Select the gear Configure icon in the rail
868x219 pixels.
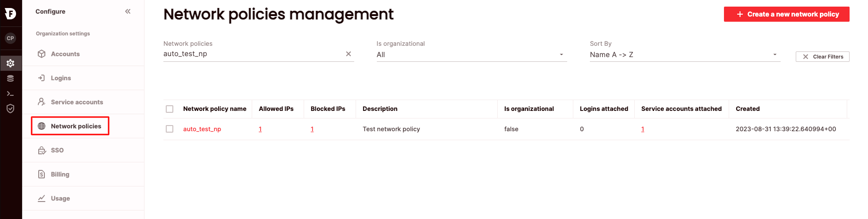(x=10, y=63)
